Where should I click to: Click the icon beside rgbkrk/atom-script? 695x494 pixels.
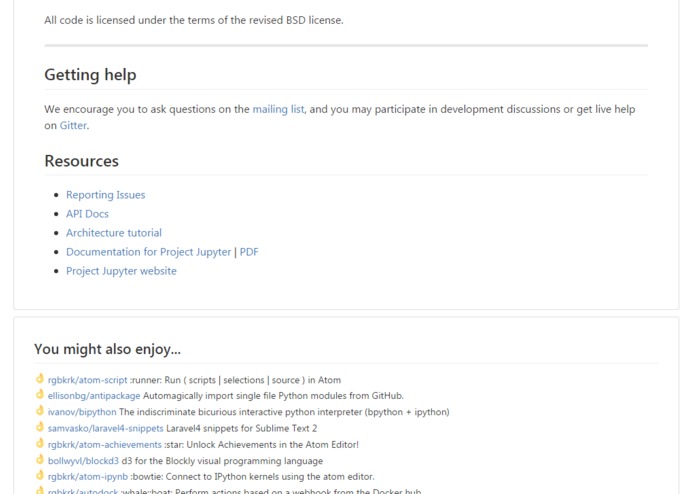[40, 379]
